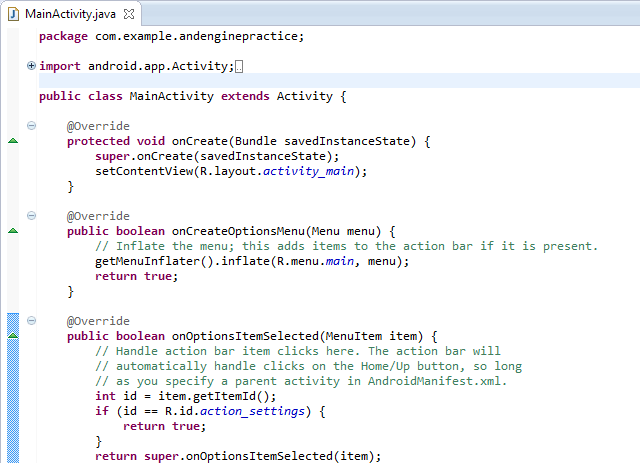The height and width of the screenshot is (463, 640).
Task: Click the @Override annotation above onCreateOptionsMenu
Action: [x=98, y=216]
